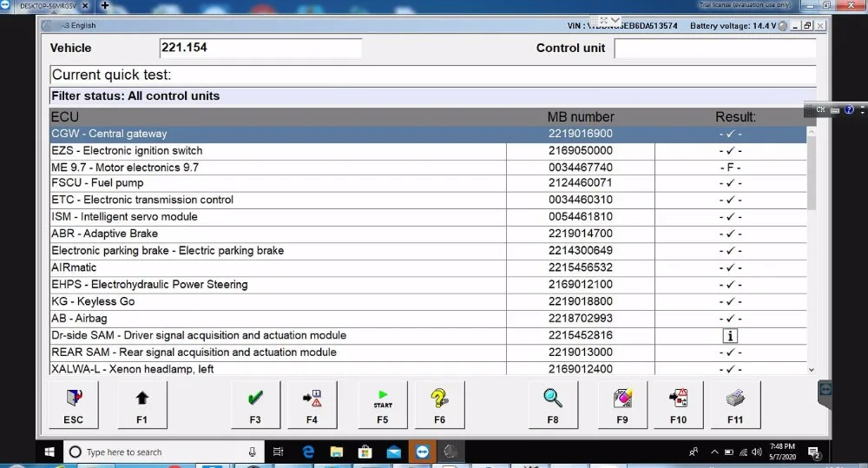
Task: Click the TeamViewer side panel tab icon
Action: (825, 390)
